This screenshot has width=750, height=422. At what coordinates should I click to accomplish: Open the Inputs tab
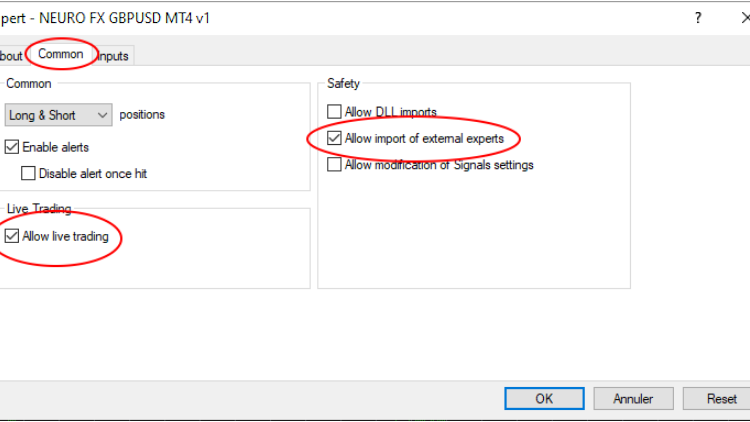tap(113, 56)
